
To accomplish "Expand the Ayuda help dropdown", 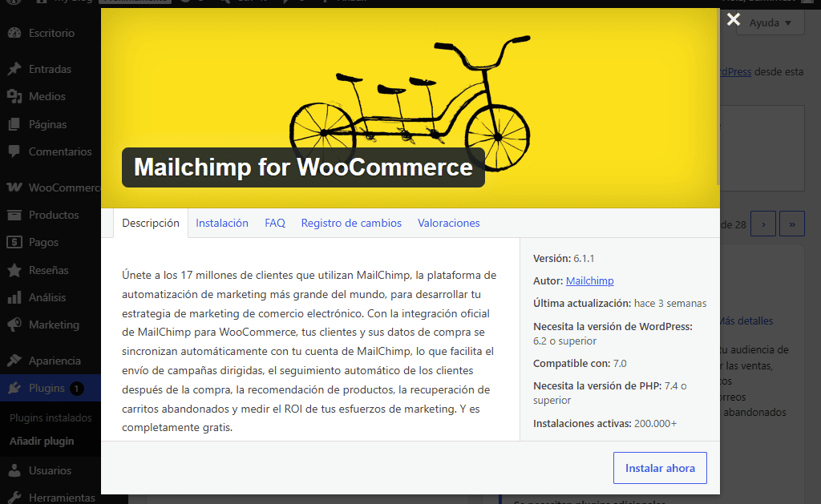I will 770,23.
